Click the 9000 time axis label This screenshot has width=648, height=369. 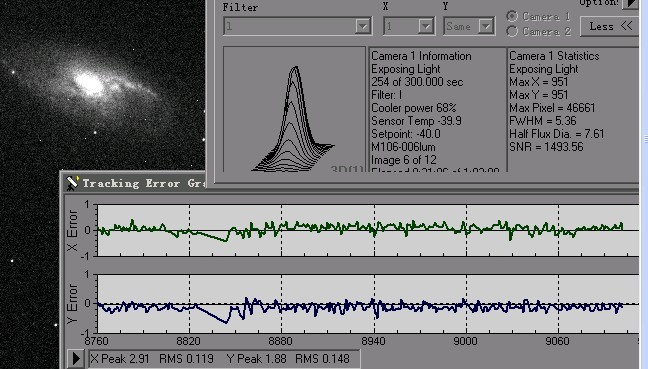(466, 342)
